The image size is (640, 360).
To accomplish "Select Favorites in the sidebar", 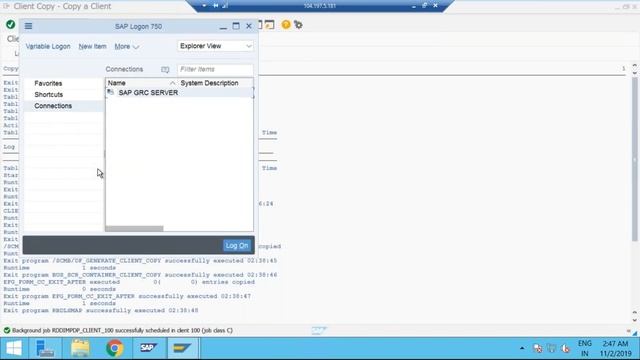I will (x=48, y=83).
